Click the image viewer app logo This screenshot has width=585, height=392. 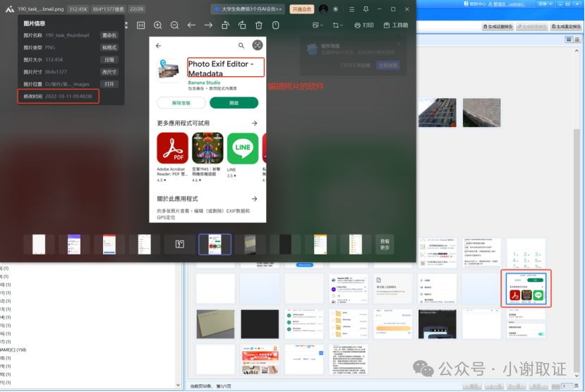click(x=10, y=9)
